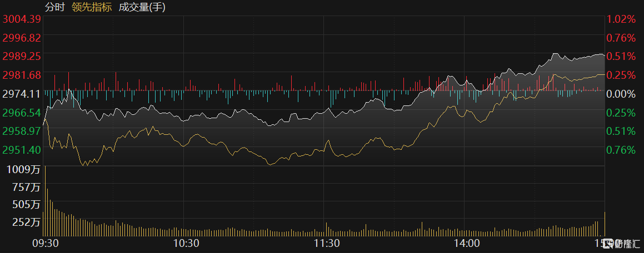Click the 格隆汇 watermark logo
The image size is (644, 253).
(623, 243)
